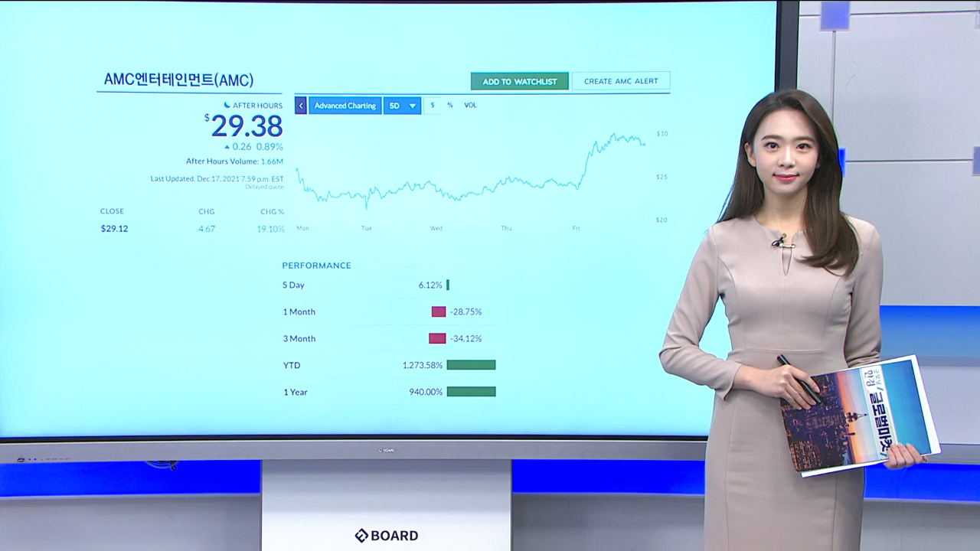Click the Last Updated Dec 17, 2021 timestamp

tap(217, 179)
